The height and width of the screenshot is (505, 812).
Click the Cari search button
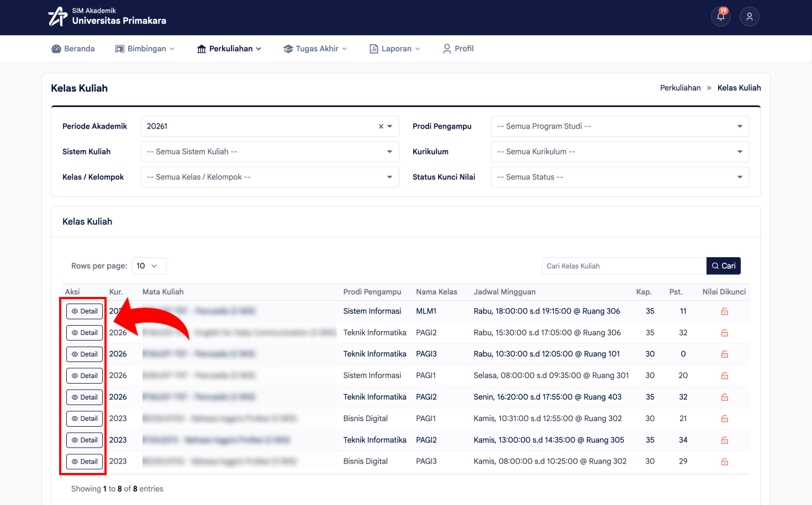pos(724,266)
